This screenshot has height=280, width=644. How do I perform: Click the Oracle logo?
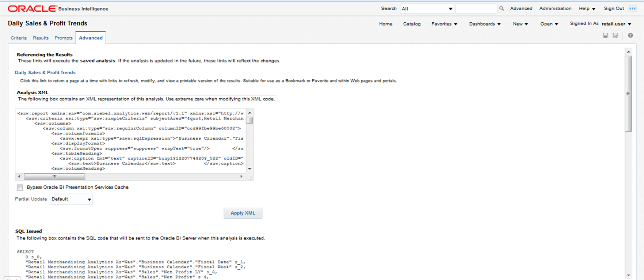tap(32, 8)
